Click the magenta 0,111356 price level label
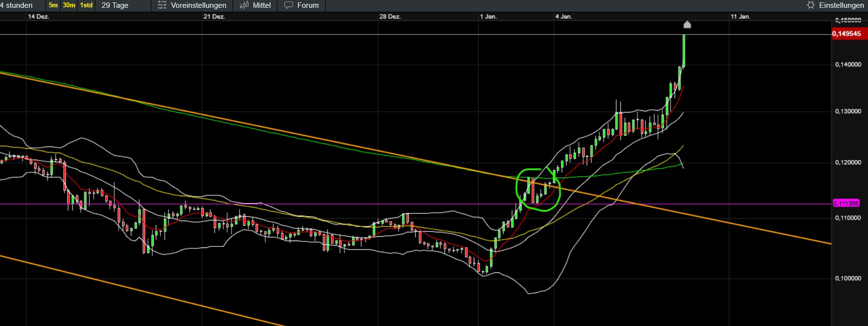 coord(846,204)
